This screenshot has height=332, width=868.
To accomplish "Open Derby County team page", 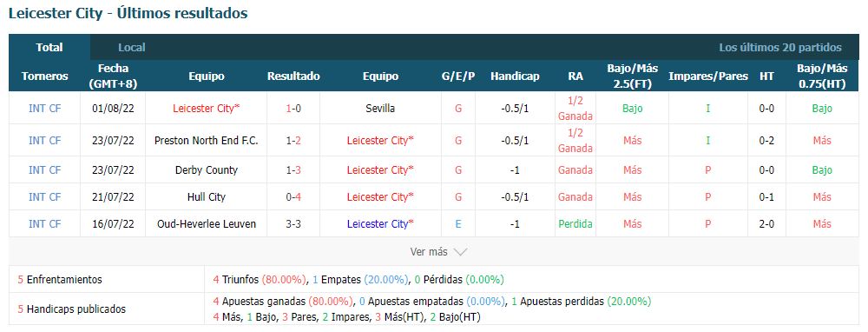I will point(207,170).
